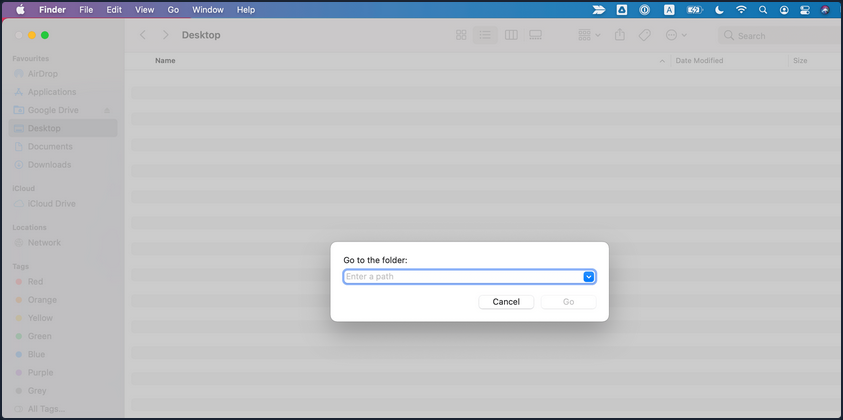Image resolution: width=843 pixels, height=420 pixels.
Task: Select the Red tag in sidebar
Action: tap(36, 282)
